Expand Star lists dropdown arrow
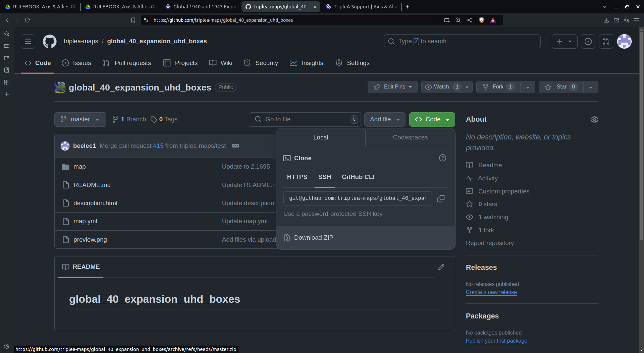The width and height of the screenshot is (644, 353). (591, 87)
